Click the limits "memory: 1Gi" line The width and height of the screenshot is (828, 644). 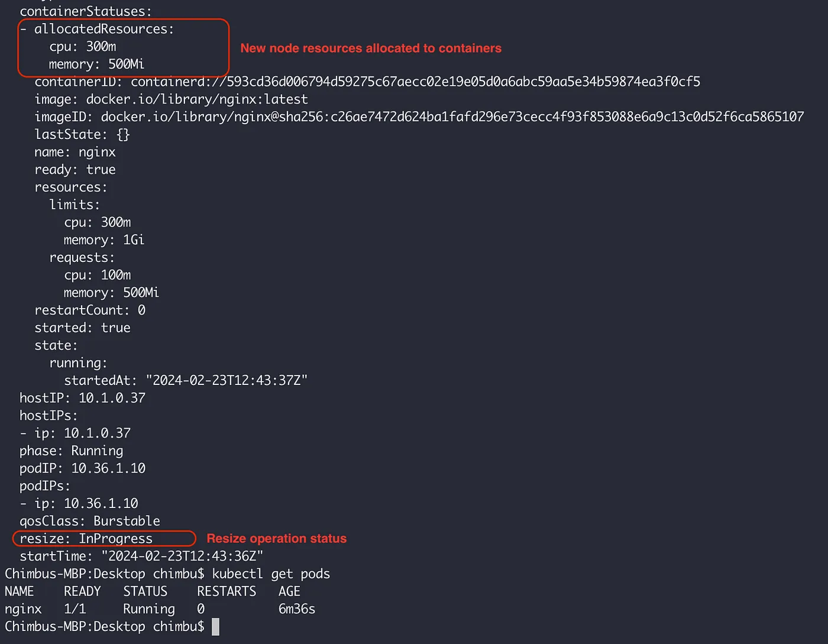(104, 240)
